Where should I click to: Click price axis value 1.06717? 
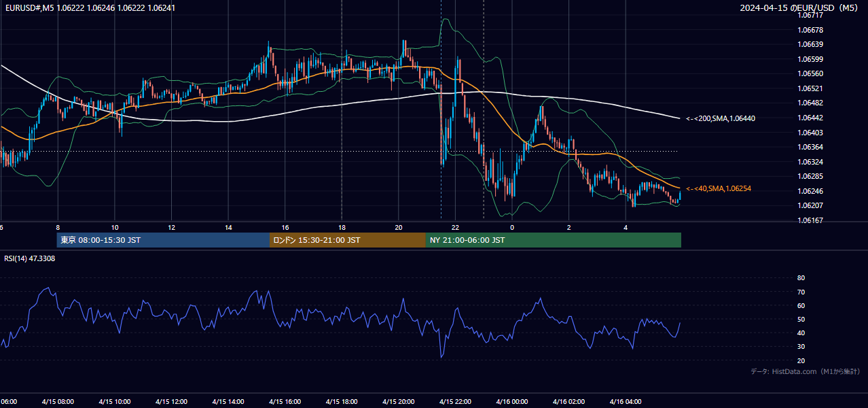point(810,15)
